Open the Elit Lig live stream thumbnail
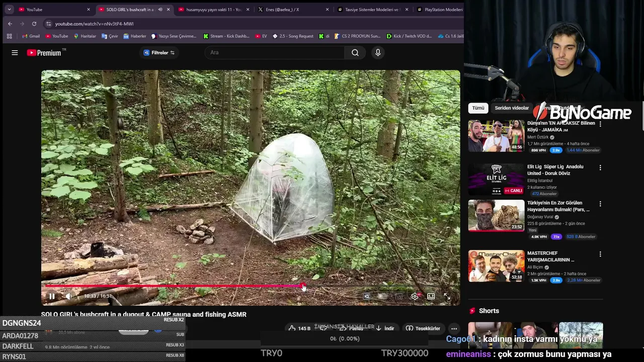The height and width of the screenshot is (362, 644). [x=496, y=179]
